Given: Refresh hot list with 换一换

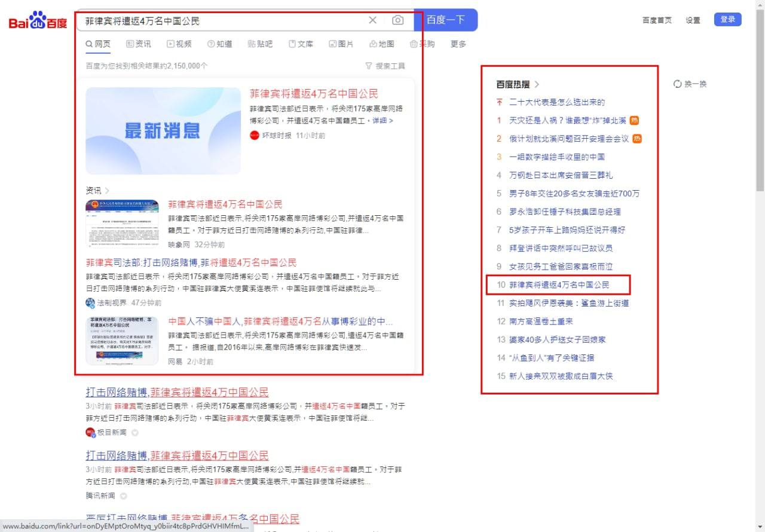Looking at the screenshot, I should (x=690, y=84).
